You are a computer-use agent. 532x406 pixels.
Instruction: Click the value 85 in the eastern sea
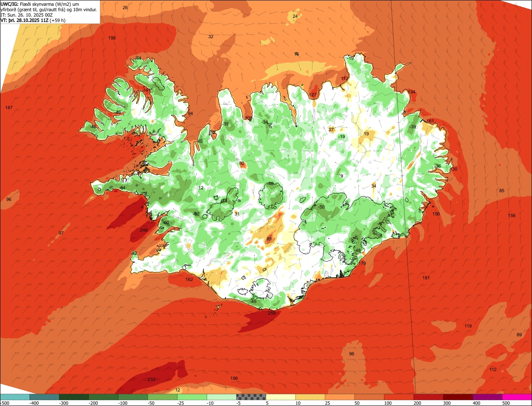pos(502,191)
